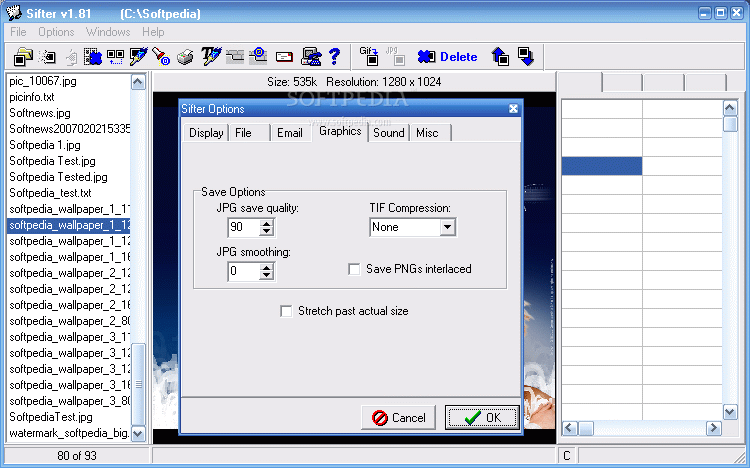This screenshot has width=750, height=468.
Task: Click the brick wall with target icon
Action: (258, 56)
